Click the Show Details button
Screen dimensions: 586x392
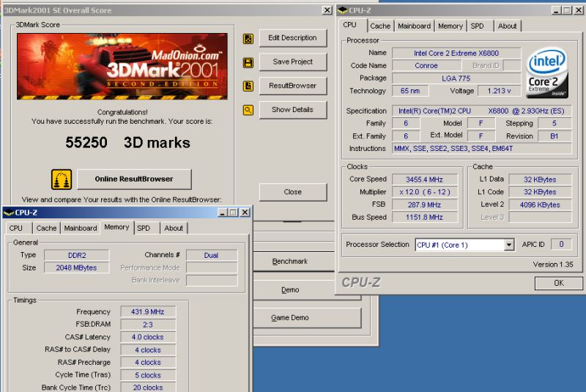(292, 109)
